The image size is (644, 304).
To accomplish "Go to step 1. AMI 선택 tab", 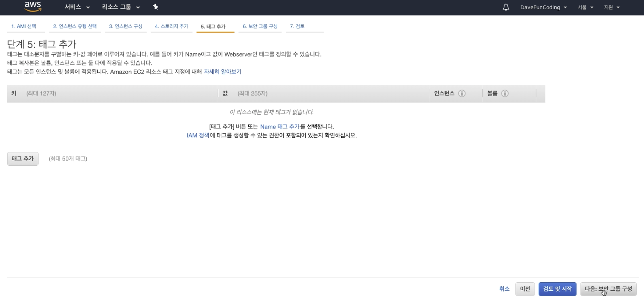I will tap(24, 26).
